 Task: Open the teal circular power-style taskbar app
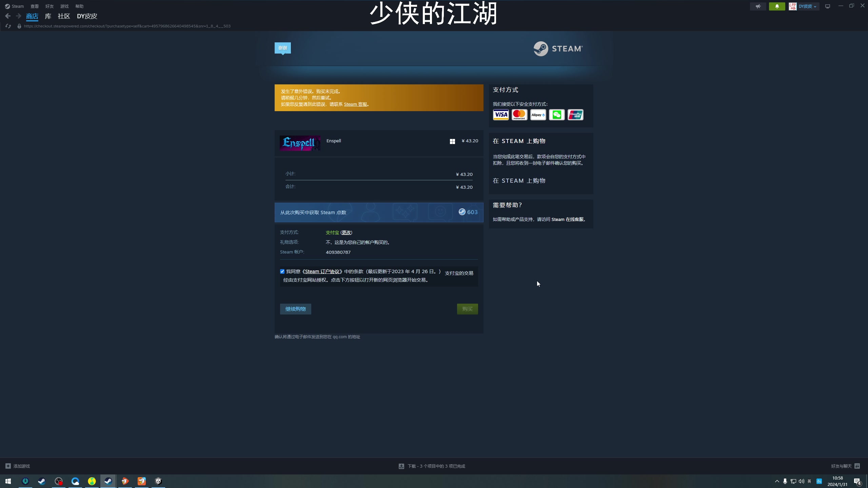pos(25,481)
